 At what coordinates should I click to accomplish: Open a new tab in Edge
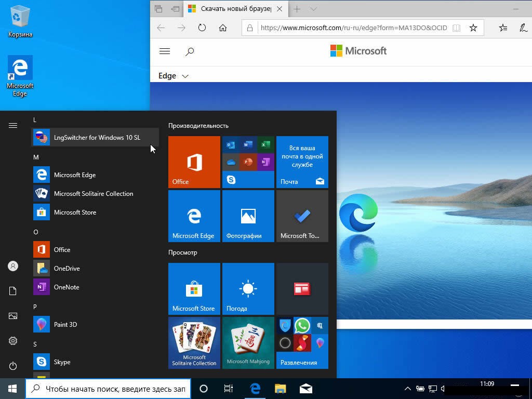tap(297, 9)
